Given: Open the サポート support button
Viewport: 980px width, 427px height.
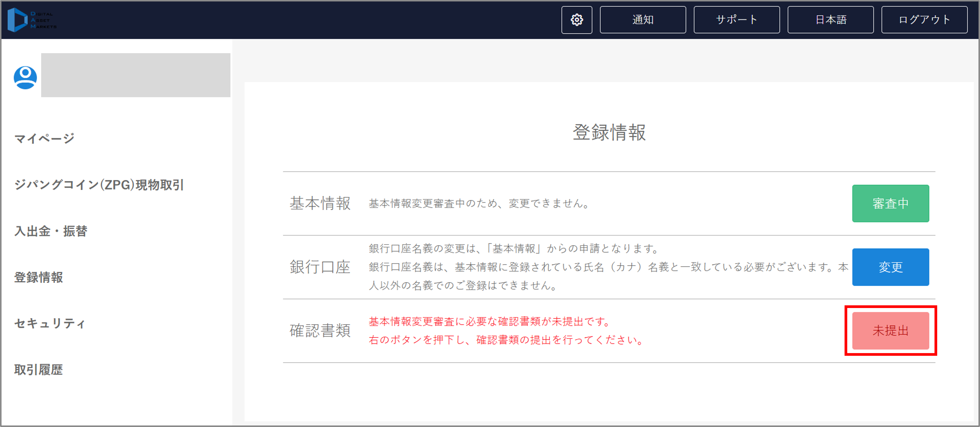Looking at the screenshot, I should [x=737, y=20].
